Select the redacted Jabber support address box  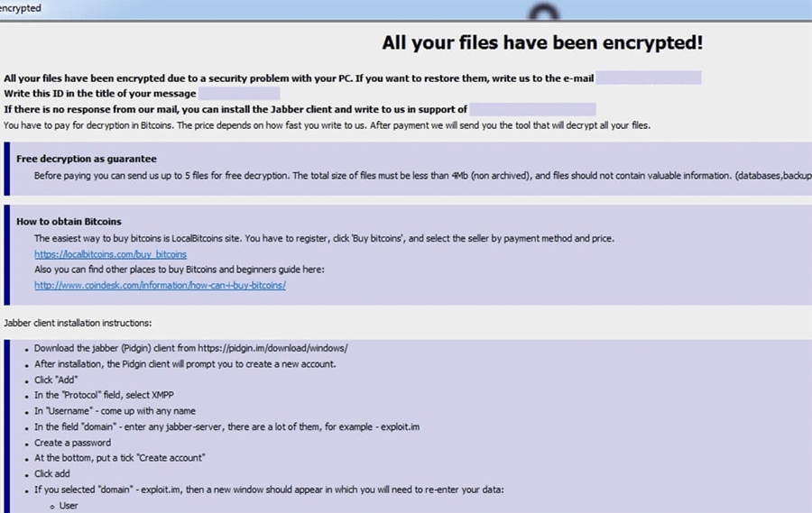click(x=531, y=109)
